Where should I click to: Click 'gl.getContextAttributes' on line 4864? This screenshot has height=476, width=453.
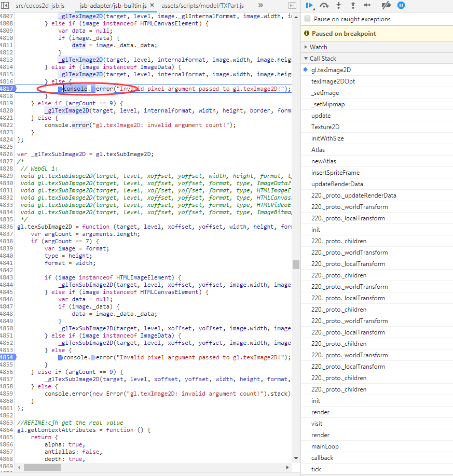(x=57, y=430)
